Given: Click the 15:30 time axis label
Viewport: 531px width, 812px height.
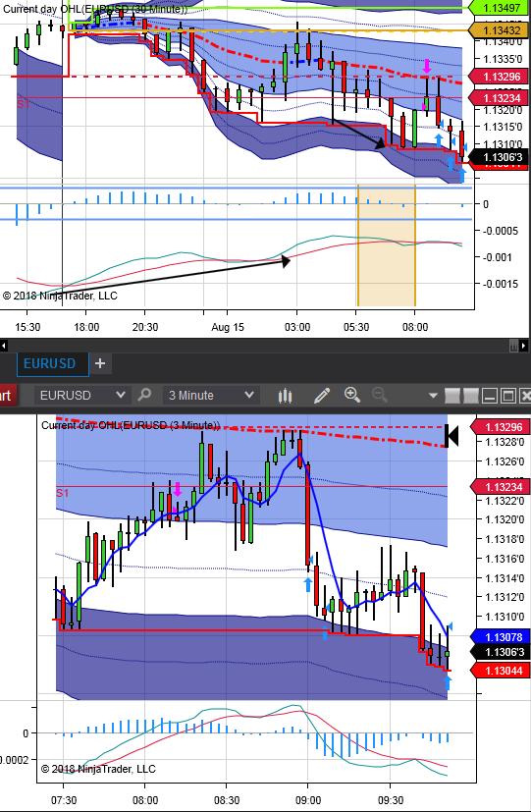Looking at the screenshot, I should click(27, 327).
